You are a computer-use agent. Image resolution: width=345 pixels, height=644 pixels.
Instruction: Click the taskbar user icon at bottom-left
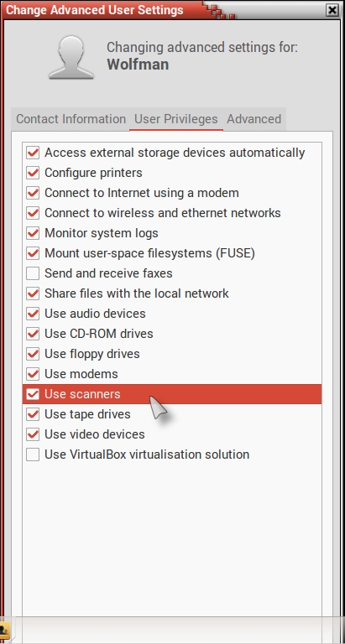pos(4,630)
